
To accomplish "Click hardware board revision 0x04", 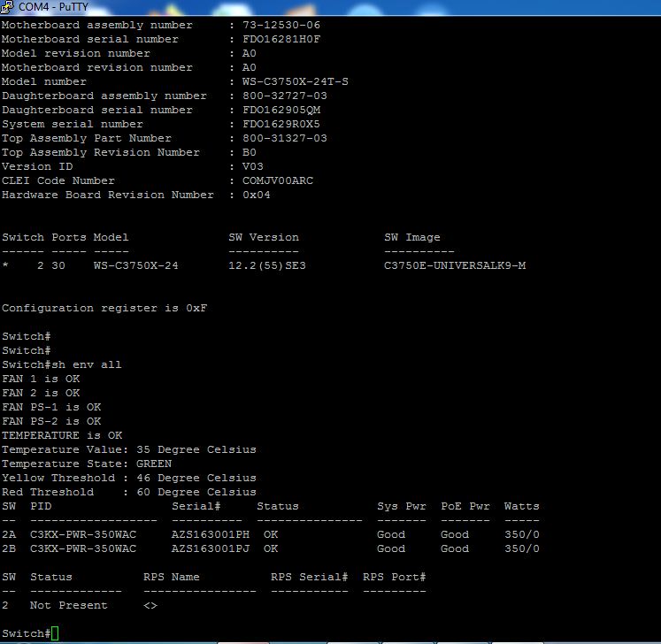I will [x=257, y=195].
